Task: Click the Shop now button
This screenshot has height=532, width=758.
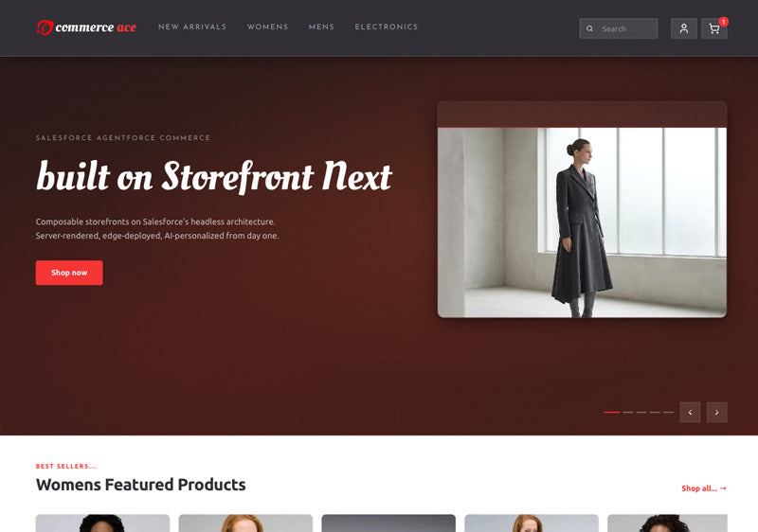Action: click(x=69, y=273)
